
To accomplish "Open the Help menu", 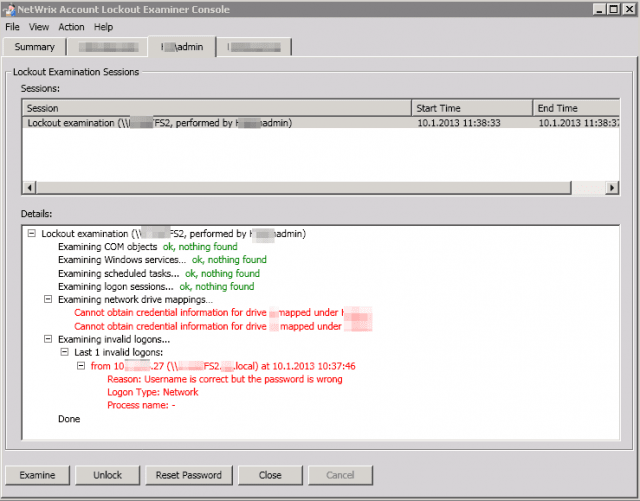I will point(103,27).
